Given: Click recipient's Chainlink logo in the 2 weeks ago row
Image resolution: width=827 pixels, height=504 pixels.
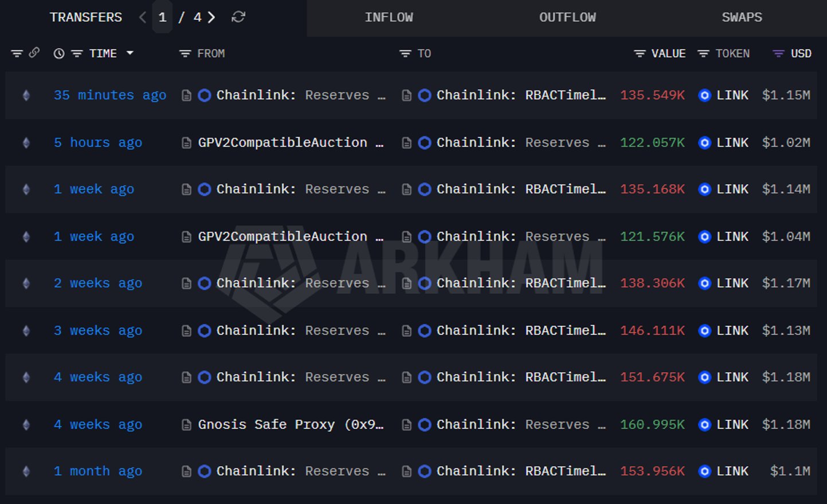Looking at the screenshot, I should click(425, 283).
